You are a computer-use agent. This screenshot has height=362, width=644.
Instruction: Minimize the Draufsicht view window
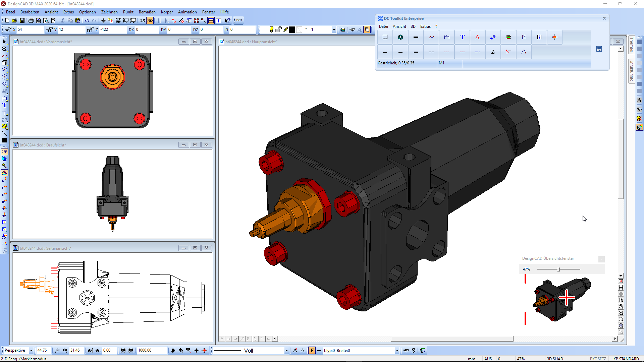183,145
